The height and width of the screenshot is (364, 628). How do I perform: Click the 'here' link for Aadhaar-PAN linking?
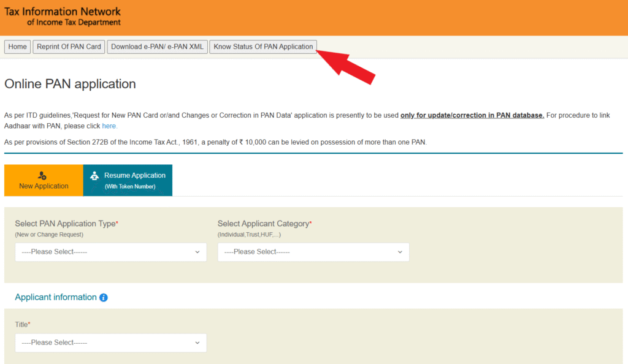point(109,126)
